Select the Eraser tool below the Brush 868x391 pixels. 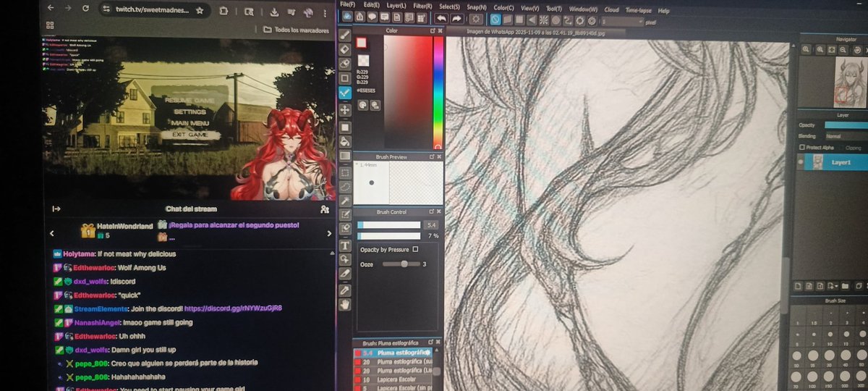coord(345,49)
